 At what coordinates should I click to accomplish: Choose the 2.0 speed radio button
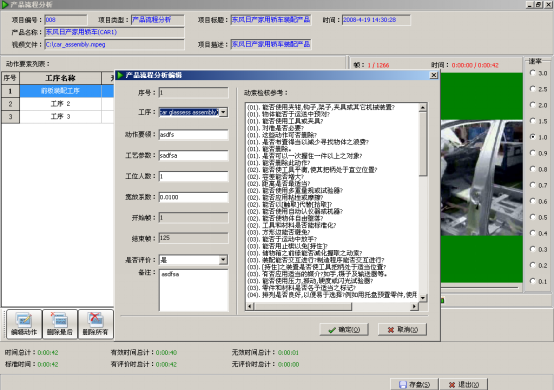point(533,105)
